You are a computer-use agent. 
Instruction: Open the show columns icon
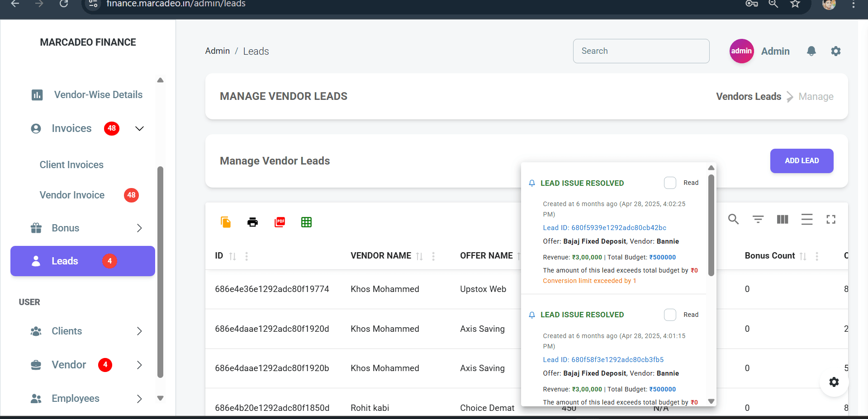pyautogui.click(x=782, y=219)
